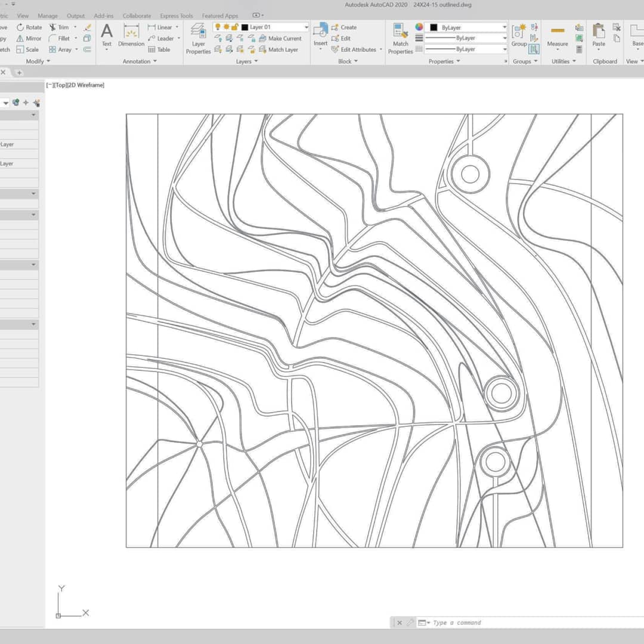This screenshot has height=644, width=644.
Task: Open the Layer 01 dropdown list
Action: click(306, 27)
